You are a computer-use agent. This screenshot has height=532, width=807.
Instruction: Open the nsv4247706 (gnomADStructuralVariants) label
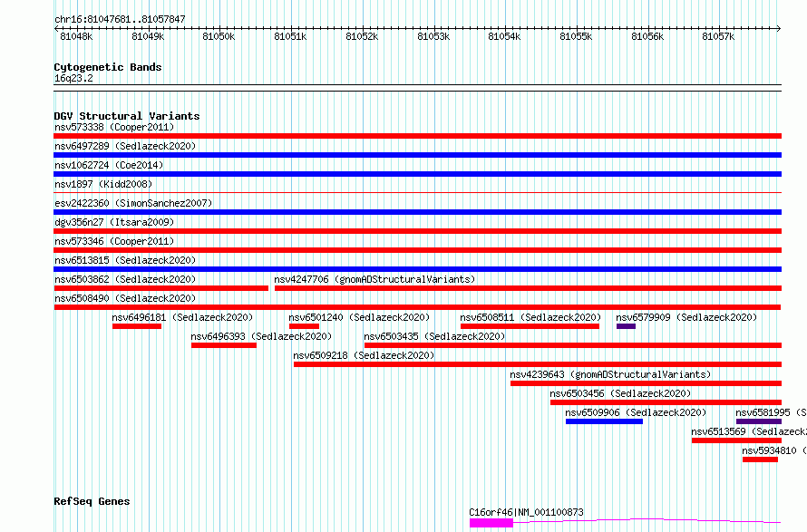point(374,279)
